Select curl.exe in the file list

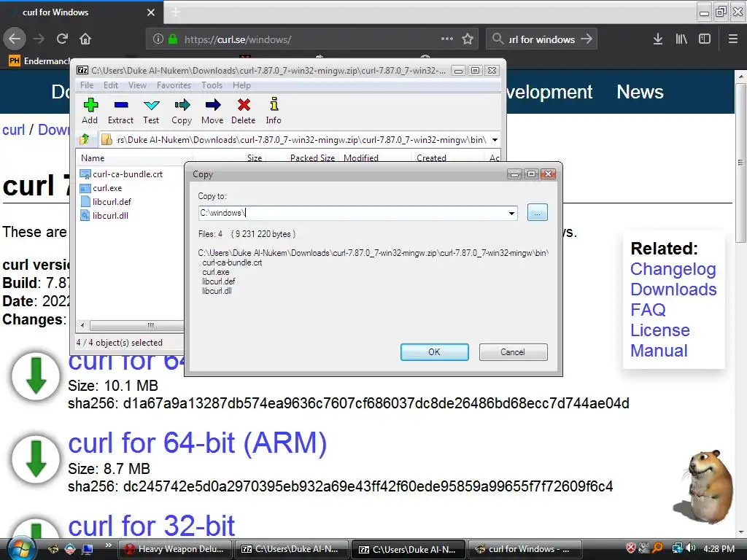[101, 188]
